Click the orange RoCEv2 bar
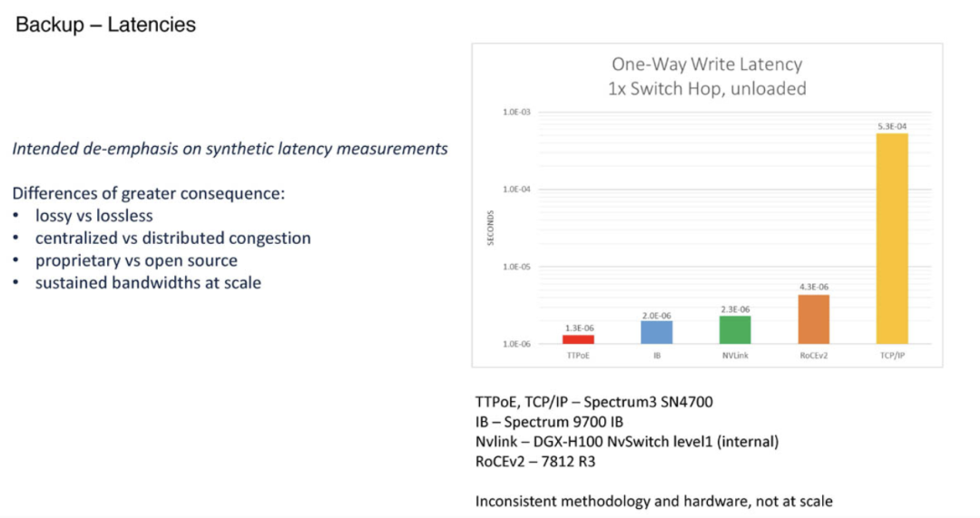 pos(813,319)
